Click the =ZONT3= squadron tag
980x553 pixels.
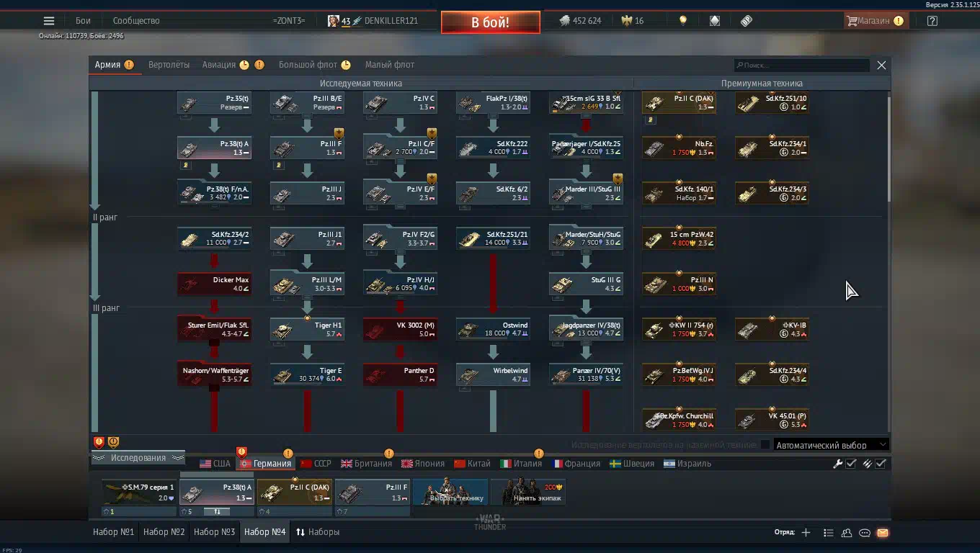289,21
